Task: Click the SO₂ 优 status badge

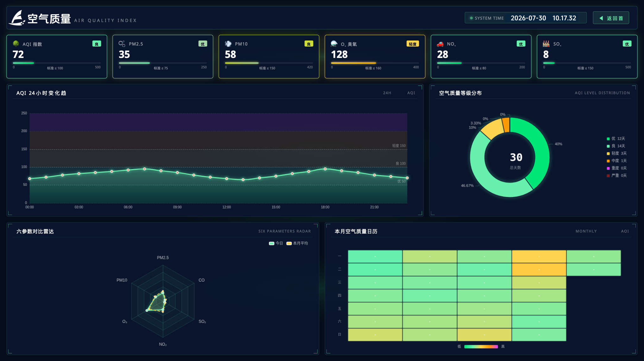Action: coord(627,44)
